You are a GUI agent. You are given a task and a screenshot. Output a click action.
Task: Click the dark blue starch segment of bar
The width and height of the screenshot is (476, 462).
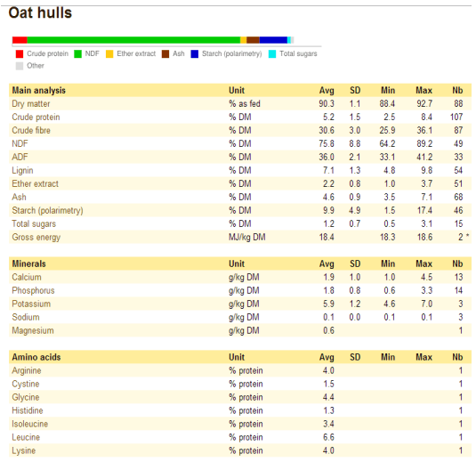(x=273, y=40)
